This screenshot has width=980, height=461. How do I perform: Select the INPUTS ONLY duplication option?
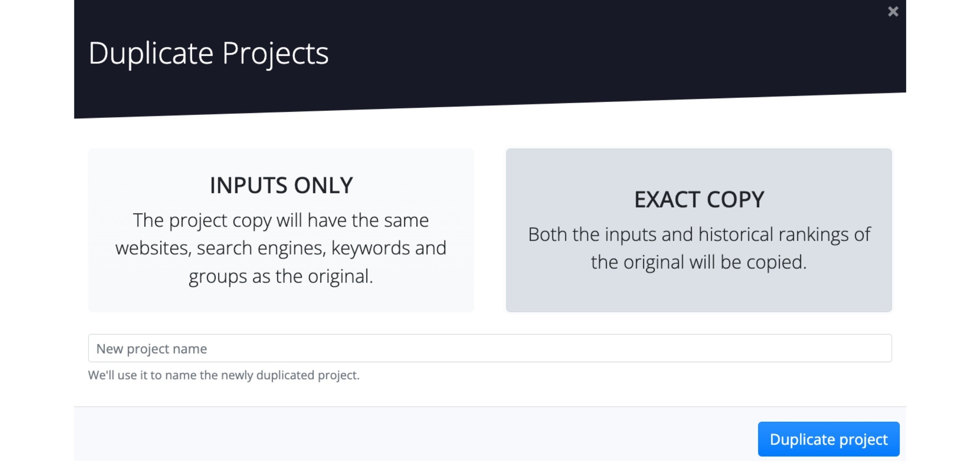pyautogui.click(x=281, y=230)
